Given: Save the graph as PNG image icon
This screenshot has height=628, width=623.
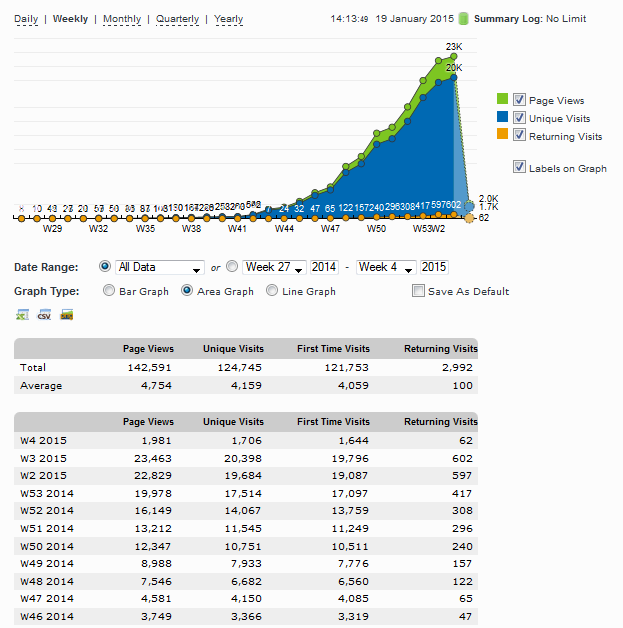Looking at the screenshot, I should [x=66, y=315].
